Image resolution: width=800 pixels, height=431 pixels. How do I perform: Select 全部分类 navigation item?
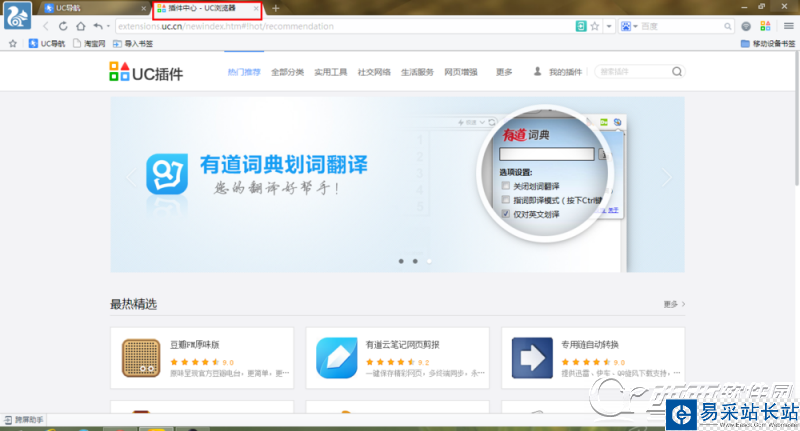point(287,72)
